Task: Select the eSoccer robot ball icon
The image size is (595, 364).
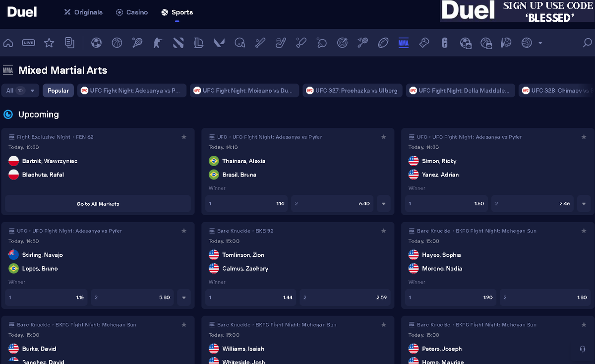Action: pyautogui.click(x=466, y=43)
